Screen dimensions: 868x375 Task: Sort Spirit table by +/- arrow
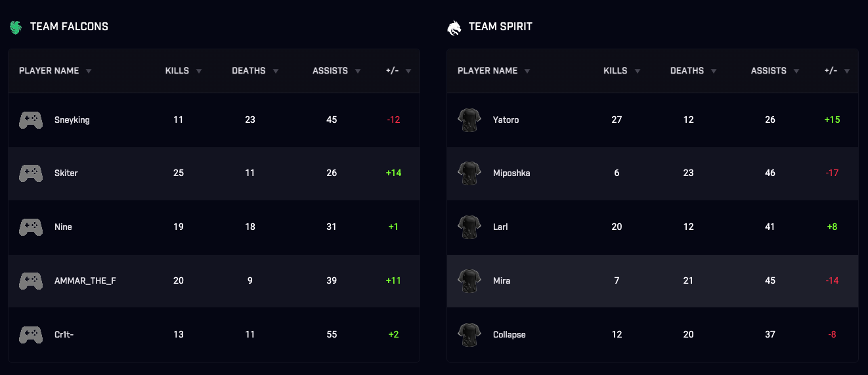click(847, 71)
